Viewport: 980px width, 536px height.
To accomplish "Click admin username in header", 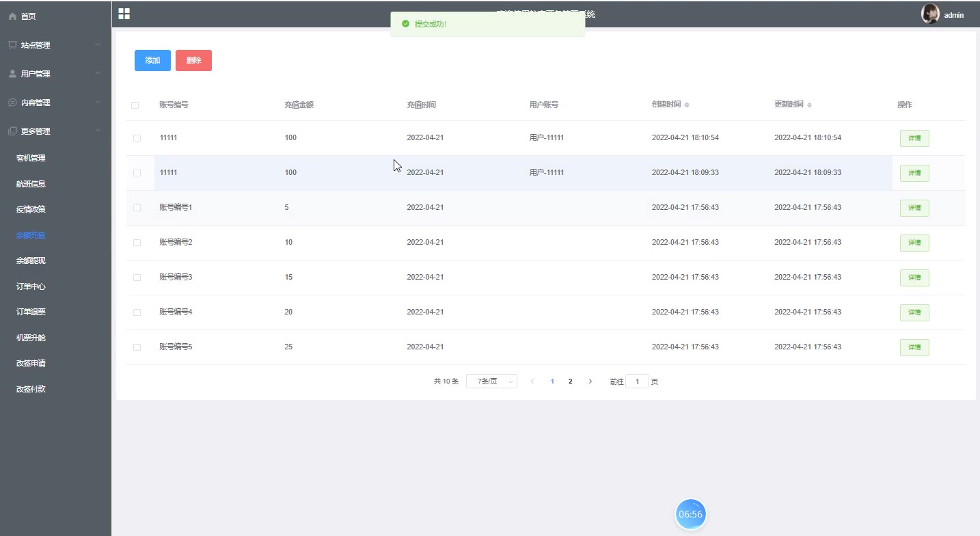I will (954, 15).
